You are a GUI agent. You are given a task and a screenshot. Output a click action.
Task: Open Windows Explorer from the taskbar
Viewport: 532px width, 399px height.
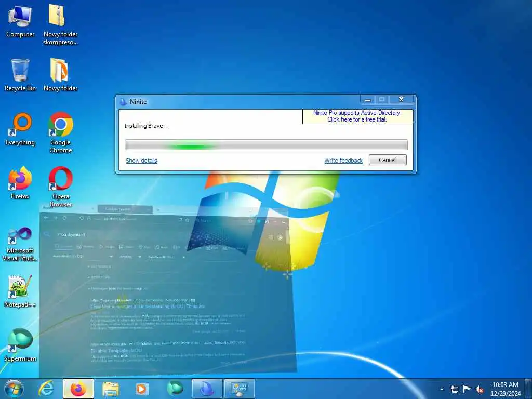click(x=110, y=389)
